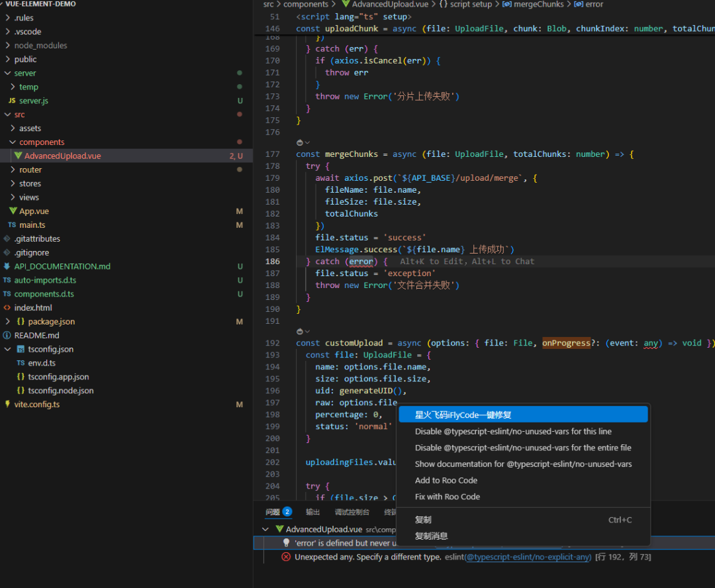Screen dimensions: 715x588
Task: Select Show documentation for no-unused-vars
Action: tap(523, 464)
